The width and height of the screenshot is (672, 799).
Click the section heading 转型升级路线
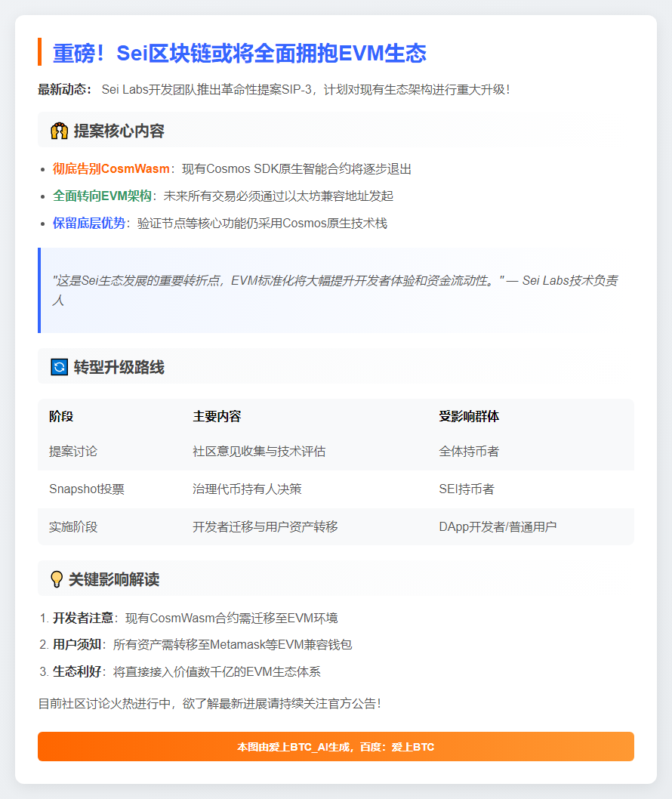[x=119, y=367]
